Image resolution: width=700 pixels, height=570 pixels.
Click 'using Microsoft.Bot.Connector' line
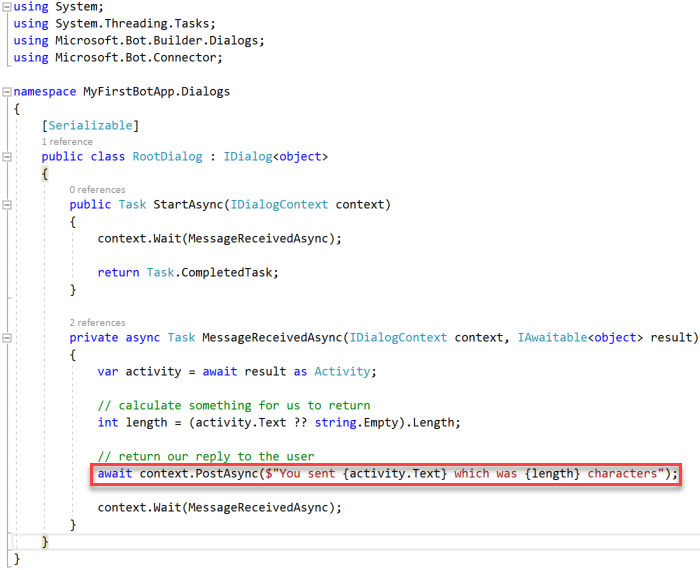(118, 58)
